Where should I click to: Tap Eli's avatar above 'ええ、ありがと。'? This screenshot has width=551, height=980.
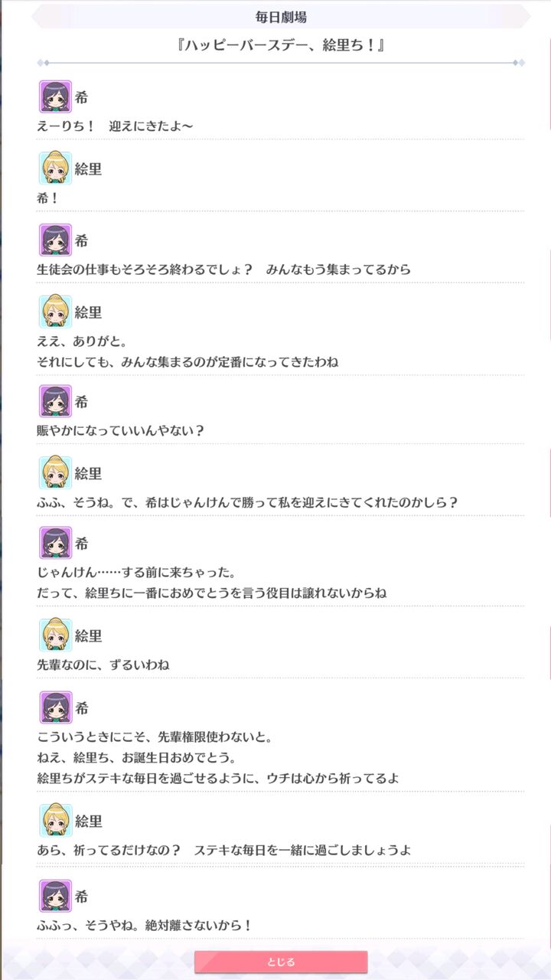click(x=55, y=312)
